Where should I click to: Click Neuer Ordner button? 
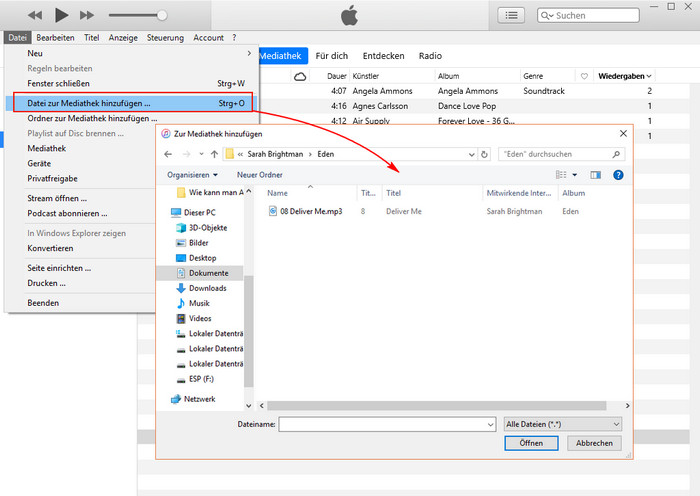259,175
